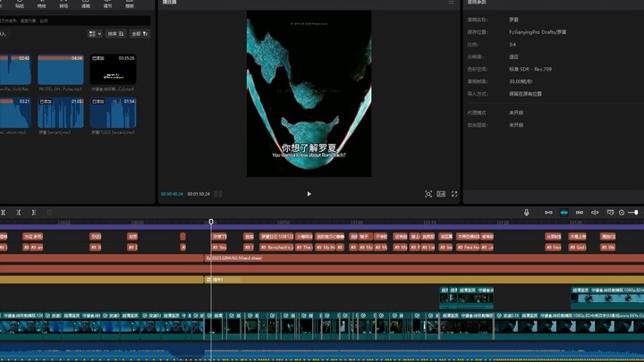
Task: Click the 3:4 ratio value in draft parameters
Action: tap(513, 45)
